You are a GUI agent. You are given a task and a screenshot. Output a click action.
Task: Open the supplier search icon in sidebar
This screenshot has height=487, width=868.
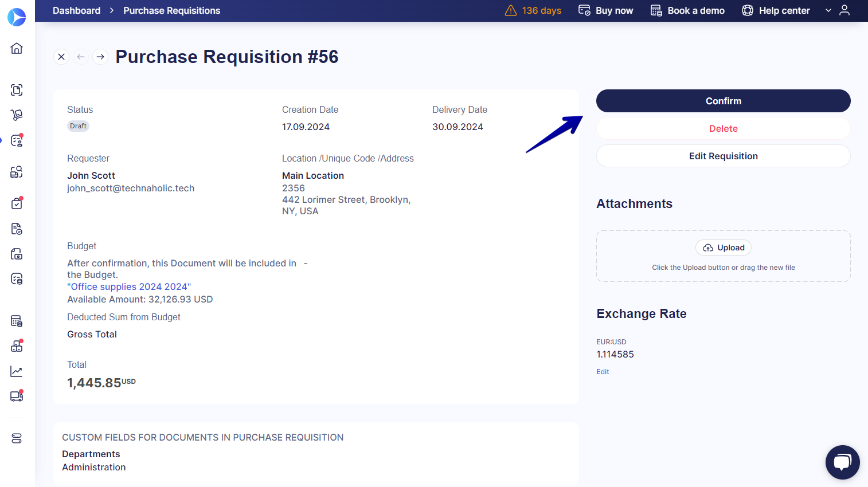pyautogui.click(x=17, y=171)
